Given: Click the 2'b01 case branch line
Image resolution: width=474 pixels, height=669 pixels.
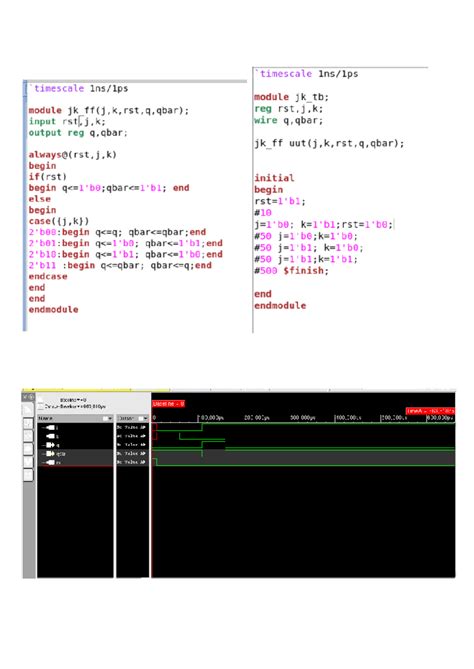Looking at the screenshot, I should click(125, 243).
